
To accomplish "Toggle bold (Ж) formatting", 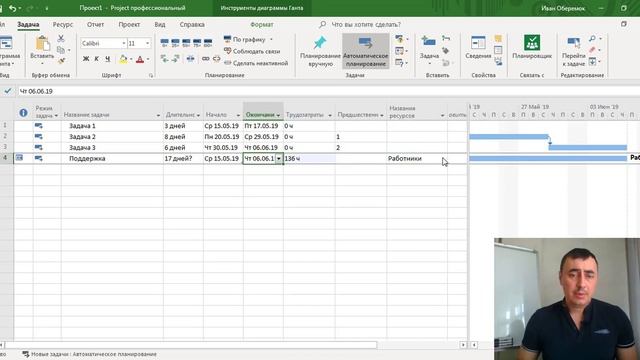I will [86, 59].
